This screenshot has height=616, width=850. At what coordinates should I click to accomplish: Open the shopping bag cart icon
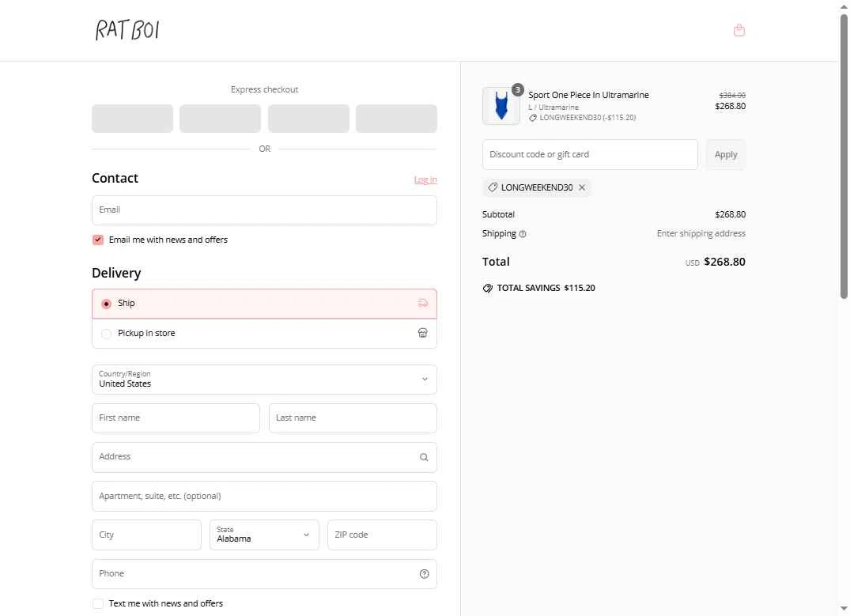pyautogui.click(x=739, y=30)
